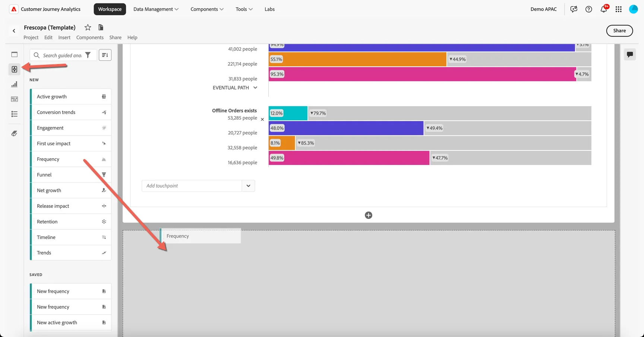644x337 pixels.
Task: Favorite the project with star icon
Action: pyautogui.click(x=88, y=27)
